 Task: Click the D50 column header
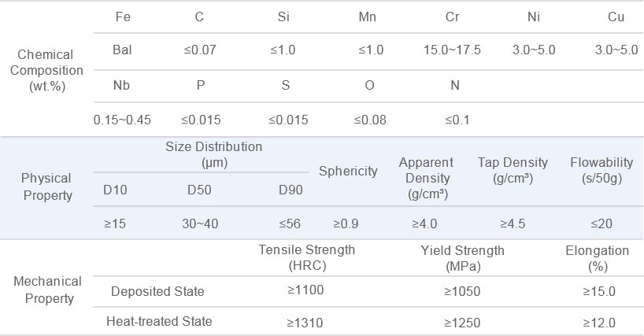199,190
